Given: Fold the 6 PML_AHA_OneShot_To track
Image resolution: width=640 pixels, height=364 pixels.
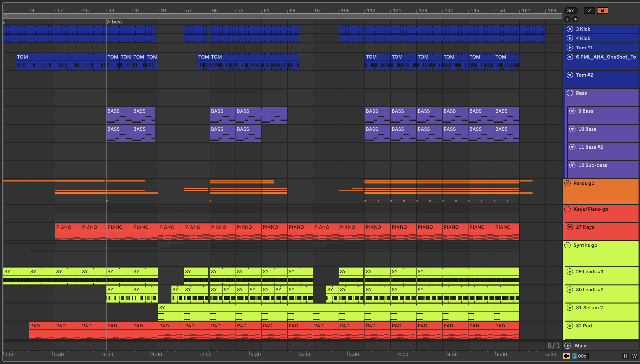Looking at the screenshot, I should [570, 57].
